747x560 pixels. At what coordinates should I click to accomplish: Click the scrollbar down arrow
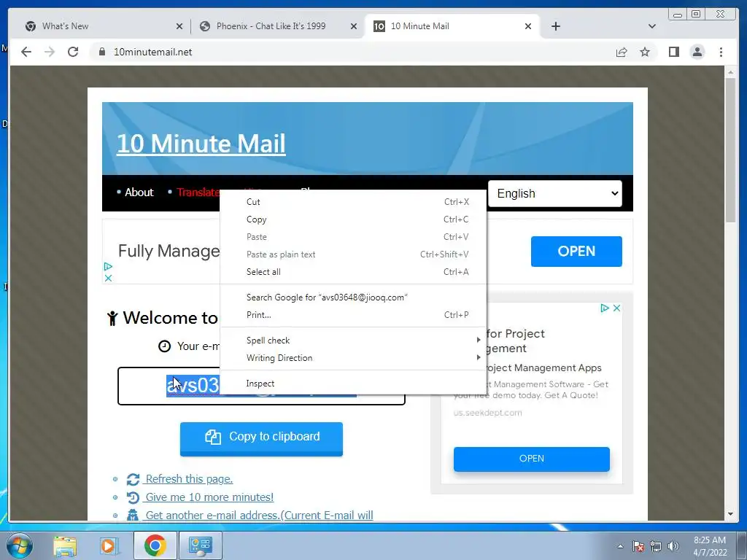tap(730, 514)
